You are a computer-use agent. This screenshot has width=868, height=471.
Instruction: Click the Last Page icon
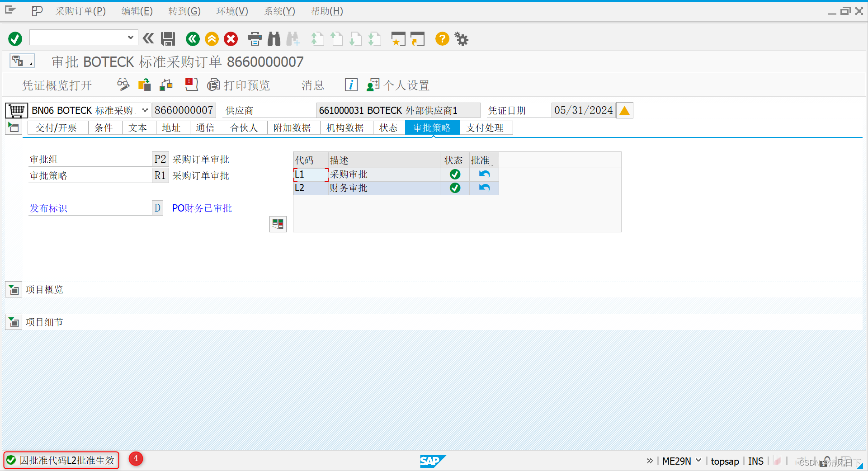[375, 39]
